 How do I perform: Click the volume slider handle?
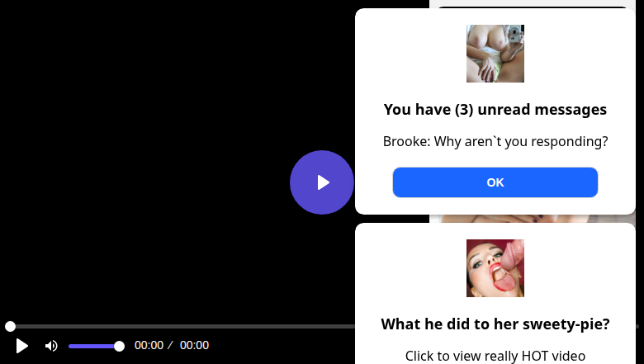click(119, 347)
